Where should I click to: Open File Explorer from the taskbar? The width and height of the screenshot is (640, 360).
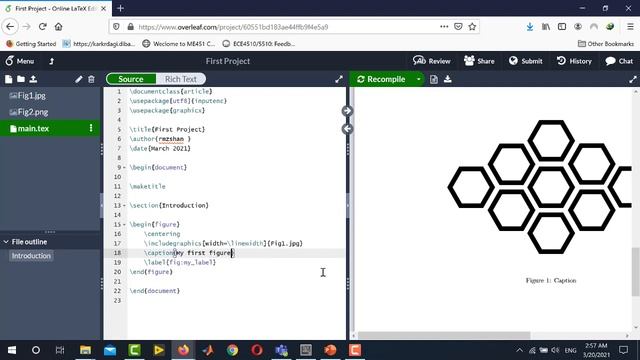click(85, 350)
